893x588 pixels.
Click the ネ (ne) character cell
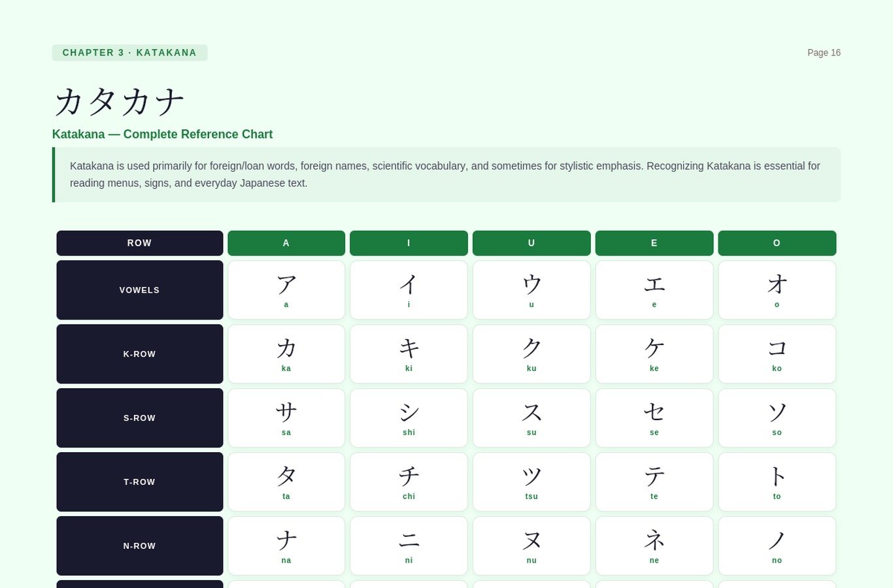pos(654,546)
